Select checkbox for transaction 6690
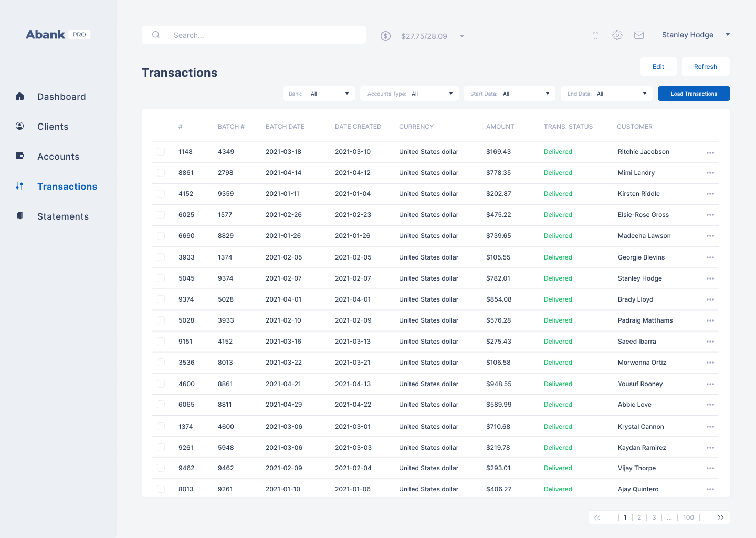Screen dimensions: 756x538 tap(161, 236)
